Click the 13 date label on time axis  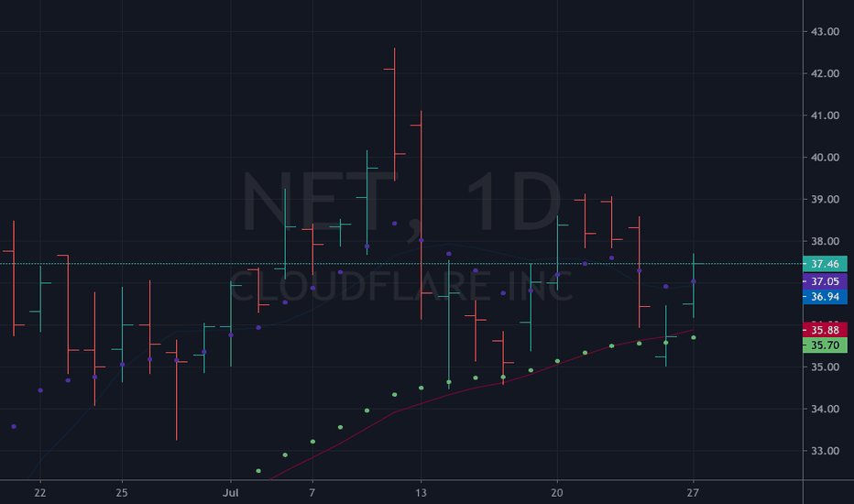click(x=421, y=493)
